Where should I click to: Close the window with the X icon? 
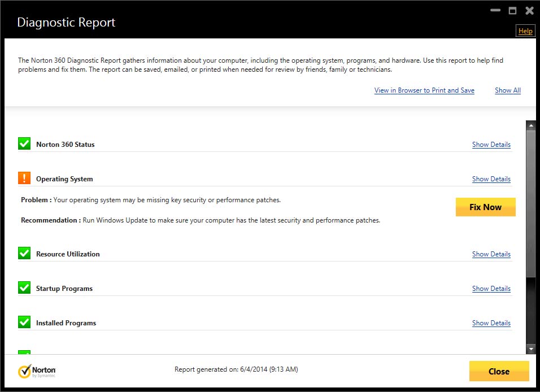click(x=530, y=11)
